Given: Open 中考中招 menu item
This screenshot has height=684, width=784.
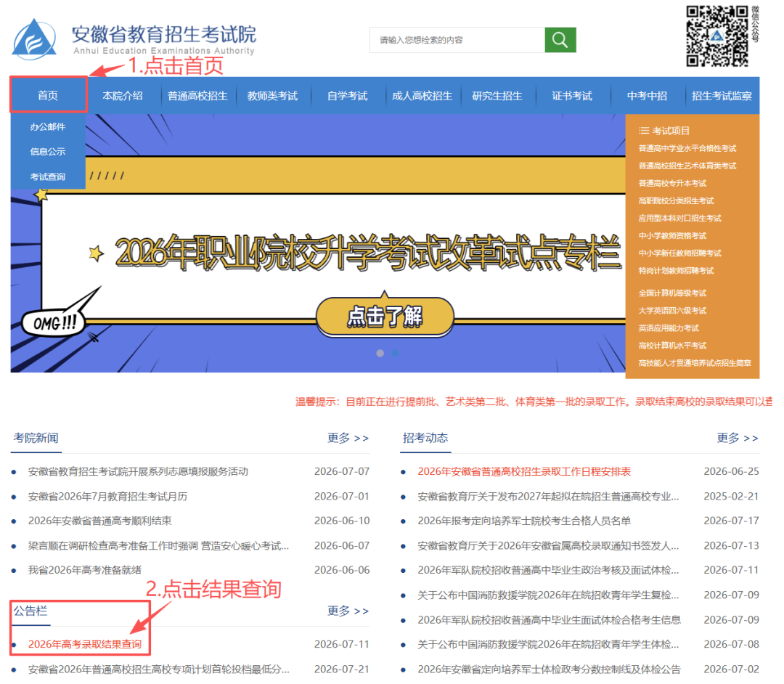Looking at the screenshot, I should [647, 96].
